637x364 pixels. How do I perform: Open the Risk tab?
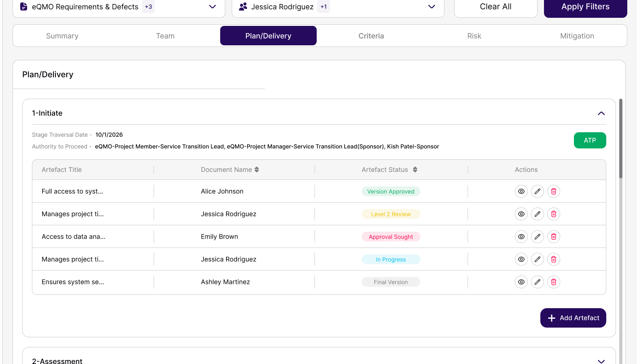tap(474, 36)
